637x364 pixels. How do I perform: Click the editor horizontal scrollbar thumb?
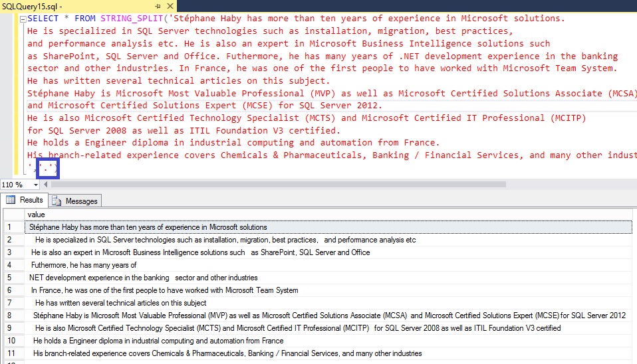click(279, 184)
